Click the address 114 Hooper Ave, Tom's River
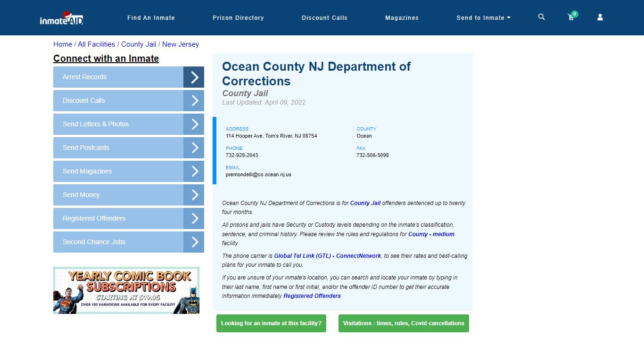The height and width of the screenshot is (362, 644). (272, 136)
